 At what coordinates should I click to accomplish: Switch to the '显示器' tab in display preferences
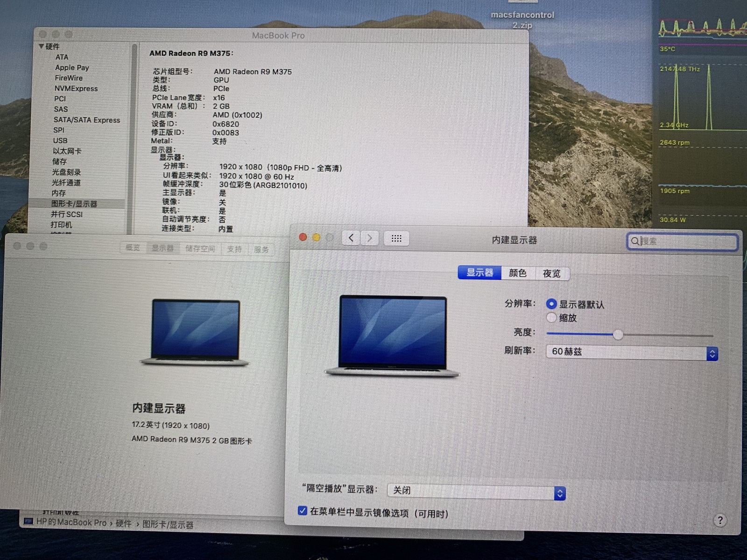(480, 273)
